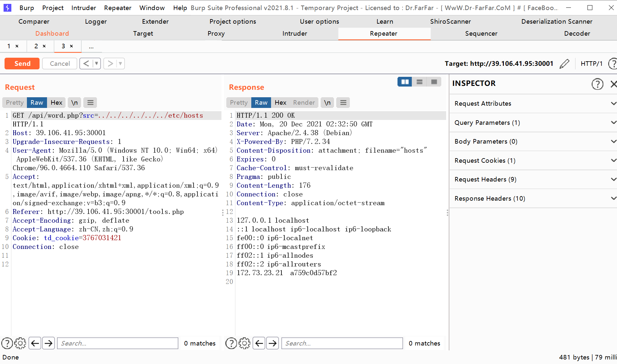
Task: Expand Body Parameters (0) section
Action: click(533, 141)
